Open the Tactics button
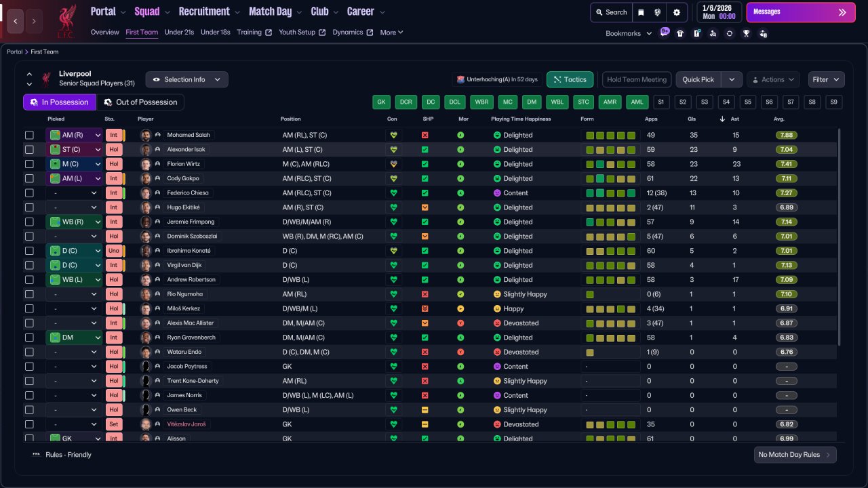This screenshot has height=488, width=868. (570, 79)
